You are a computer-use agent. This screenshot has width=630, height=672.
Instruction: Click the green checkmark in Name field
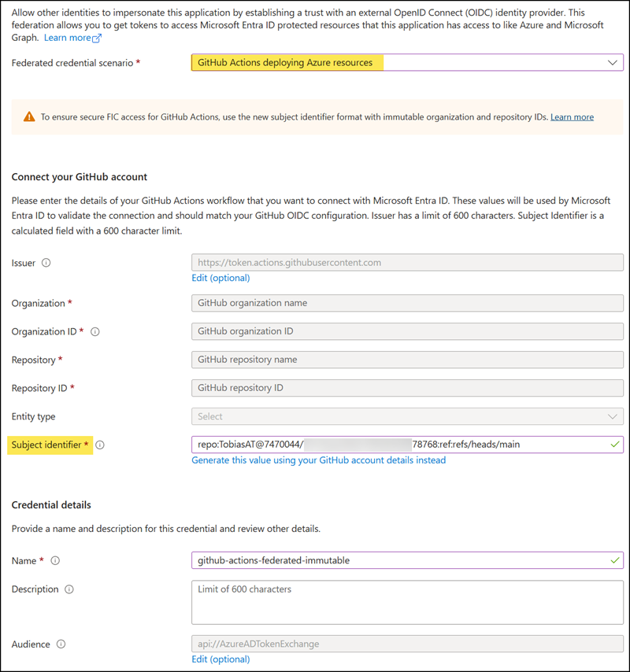click(x=614, y=560)
